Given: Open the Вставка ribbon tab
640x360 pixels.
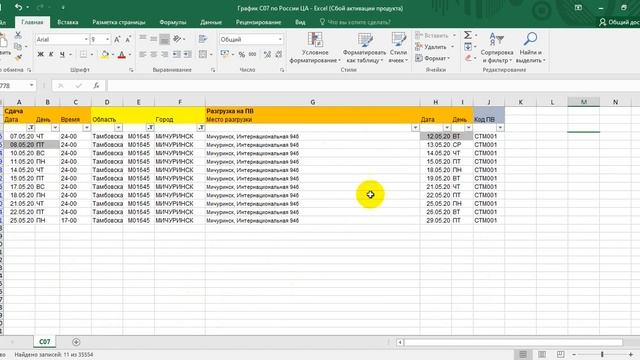Looking at the screenshot, I should [x=68, y=22].
